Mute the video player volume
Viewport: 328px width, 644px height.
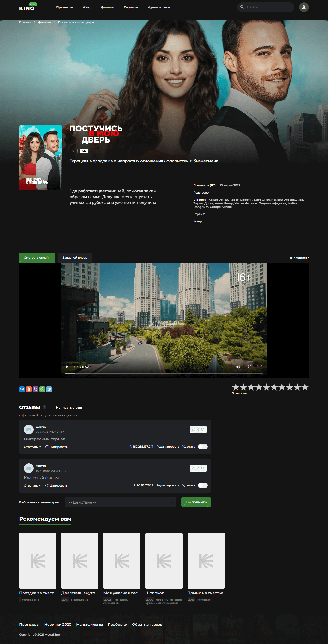tap(238, 367)
